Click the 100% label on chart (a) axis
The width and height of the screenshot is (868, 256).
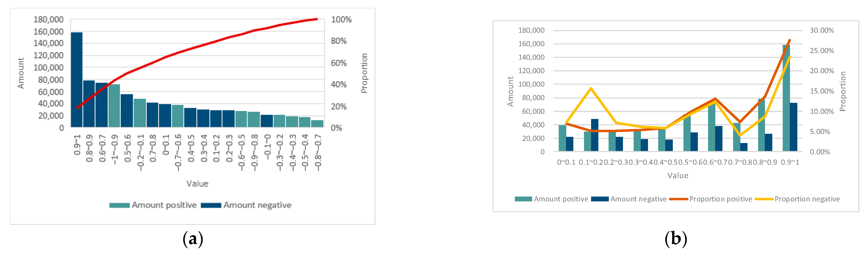click(x=341, y=19)
